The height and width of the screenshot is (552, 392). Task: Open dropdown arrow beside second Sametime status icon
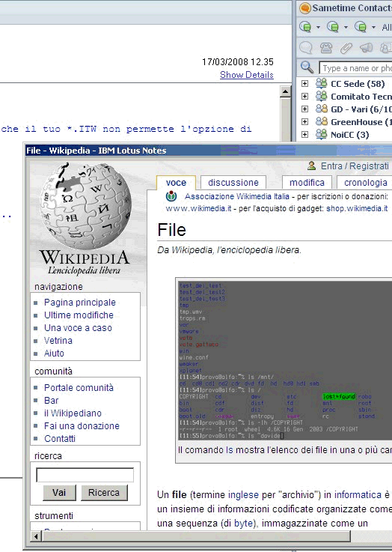click(346, 27)
